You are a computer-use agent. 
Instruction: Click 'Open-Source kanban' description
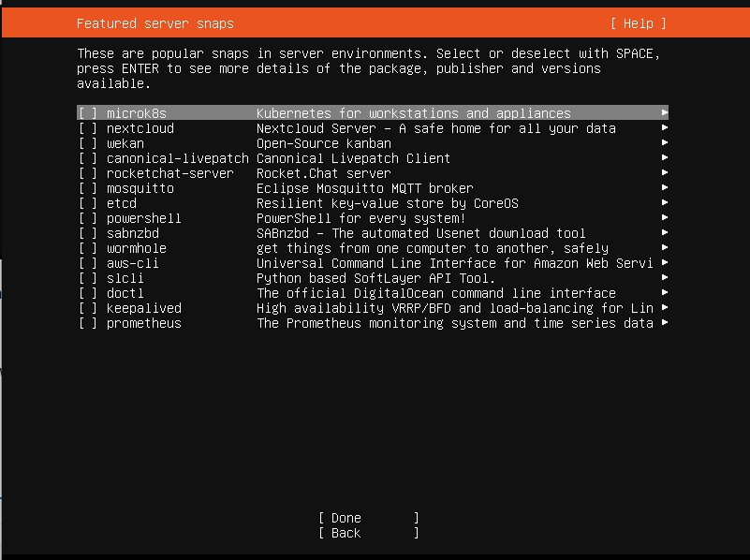tap(324, 143)
